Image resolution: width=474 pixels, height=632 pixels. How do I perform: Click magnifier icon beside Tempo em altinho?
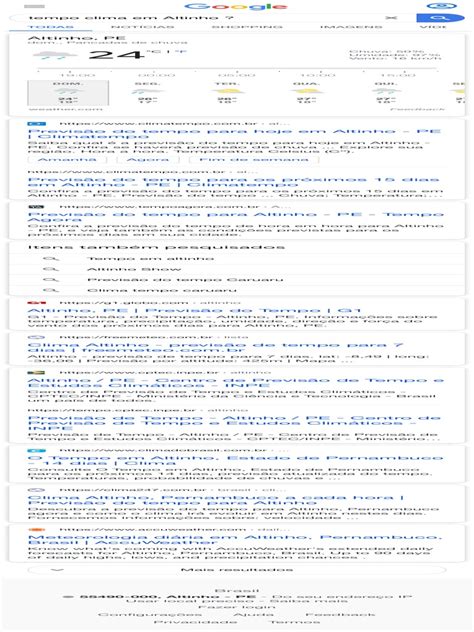(x=51, y=258)
